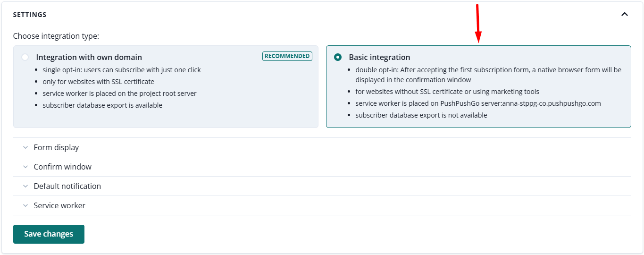Click the SETTINGS header title

coord(30,15)
